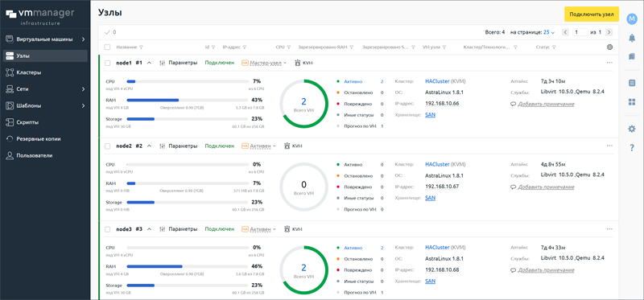Click the Параметры sliders icon for node1

tap(163, 64)
